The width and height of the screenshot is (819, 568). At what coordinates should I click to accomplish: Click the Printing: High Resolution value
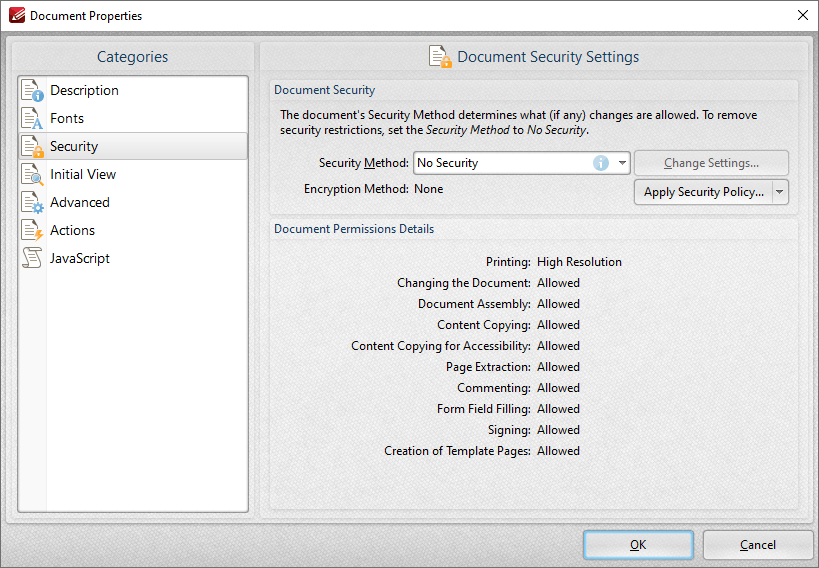click(x=579, y=262)
